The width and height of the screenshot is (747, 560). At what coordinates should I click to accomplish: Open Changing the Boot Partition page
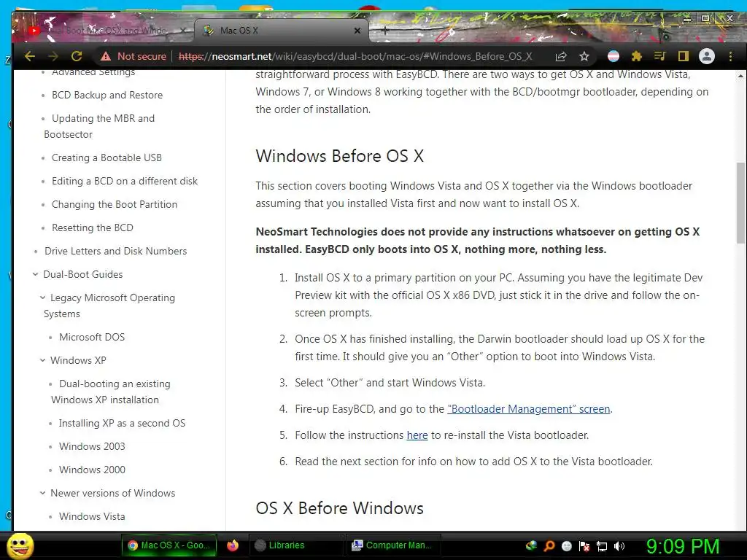click(x=115, y=204)
